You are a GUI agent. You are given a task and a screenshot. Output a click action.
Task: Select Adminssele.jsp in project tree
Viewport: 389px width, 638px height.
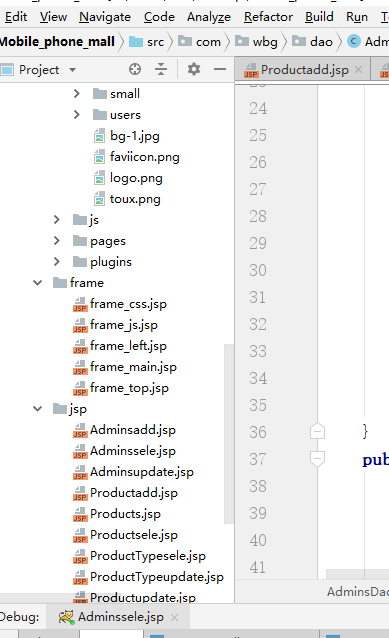pyautogui.click(x=133, y=451)
